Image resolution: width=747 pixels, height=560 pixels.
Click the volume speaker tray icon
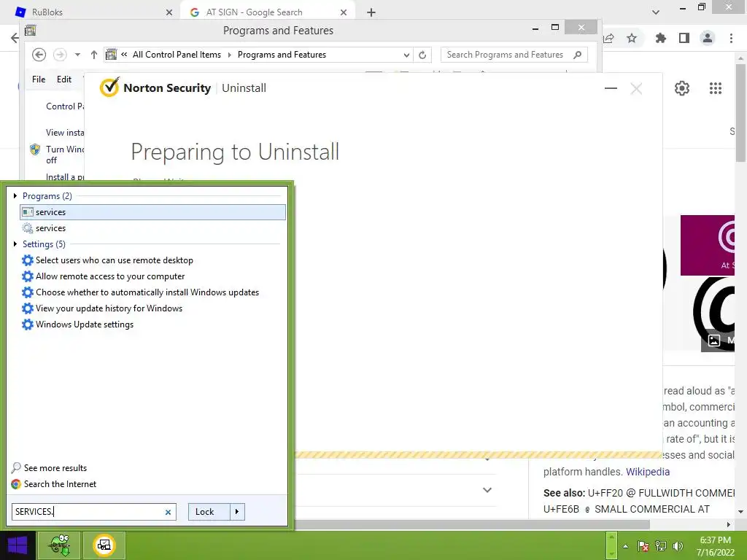(678, 546)
